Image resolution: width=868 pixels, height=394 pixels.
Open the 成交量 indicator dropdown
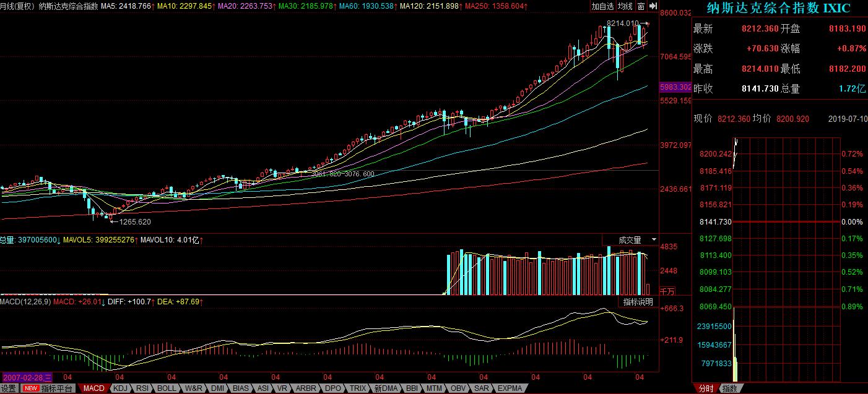tap(630, 240)
